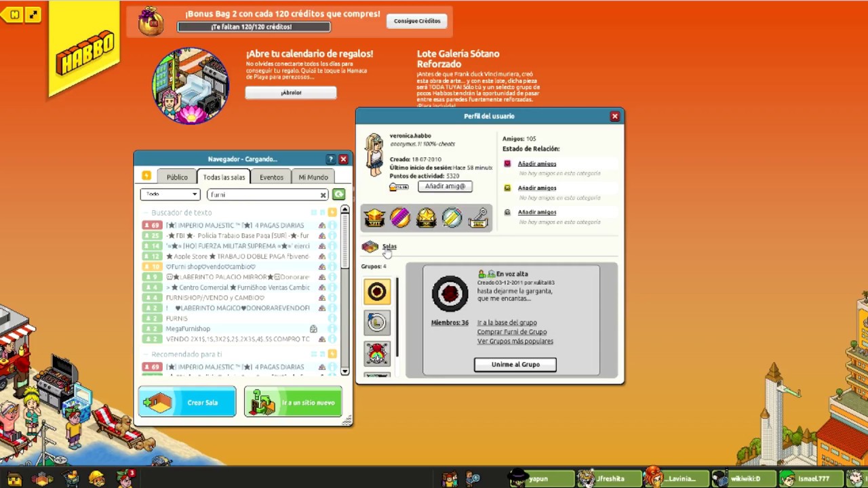The width and height of the screenshot is (868, 488).
Task: Open the Comprar Furni de Grupo link
Action: coord(511,332)
